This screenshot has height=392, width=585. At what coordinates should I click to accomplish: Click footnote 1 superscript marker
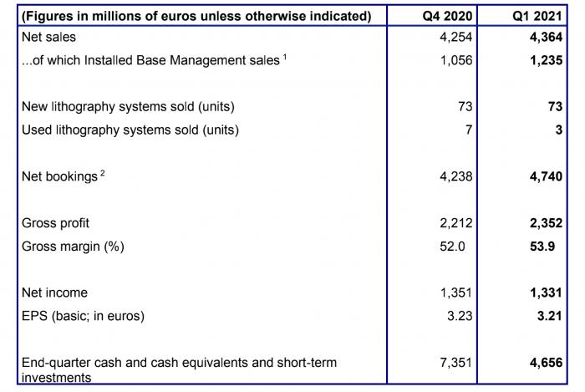click(285, 57)
